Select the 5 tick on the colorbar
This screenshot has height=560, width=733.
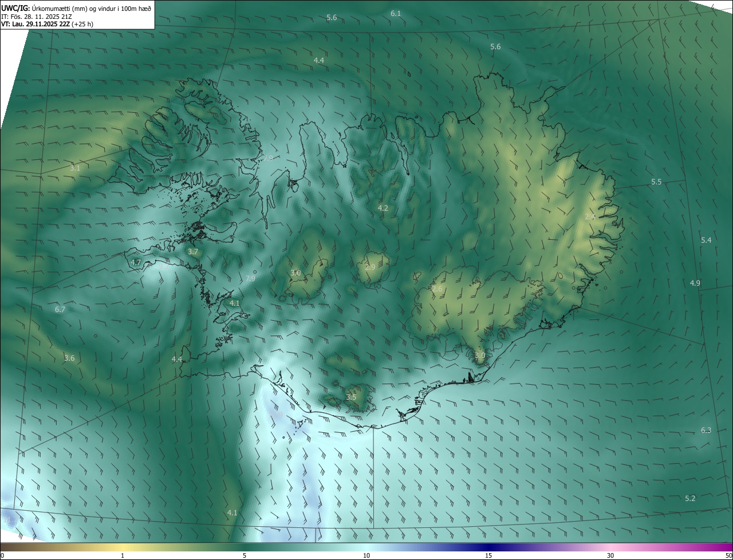tap(245, 555)
